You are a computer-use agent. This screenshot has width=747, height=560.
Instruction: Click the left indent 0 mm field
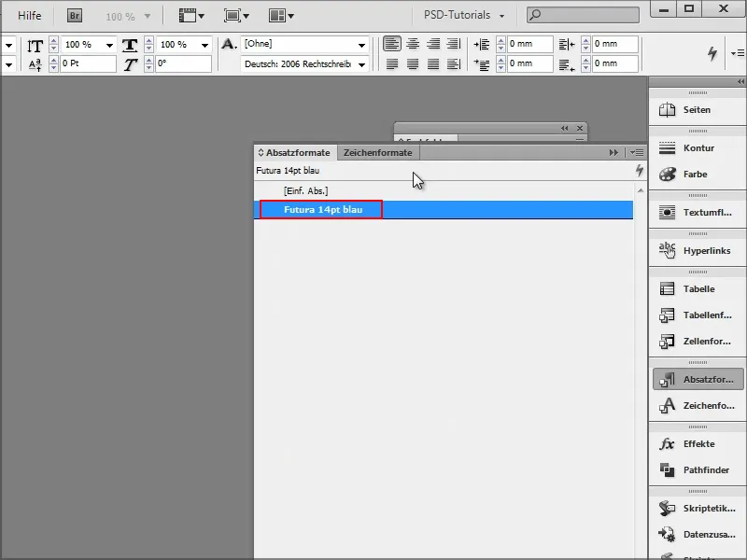[529, 44]
